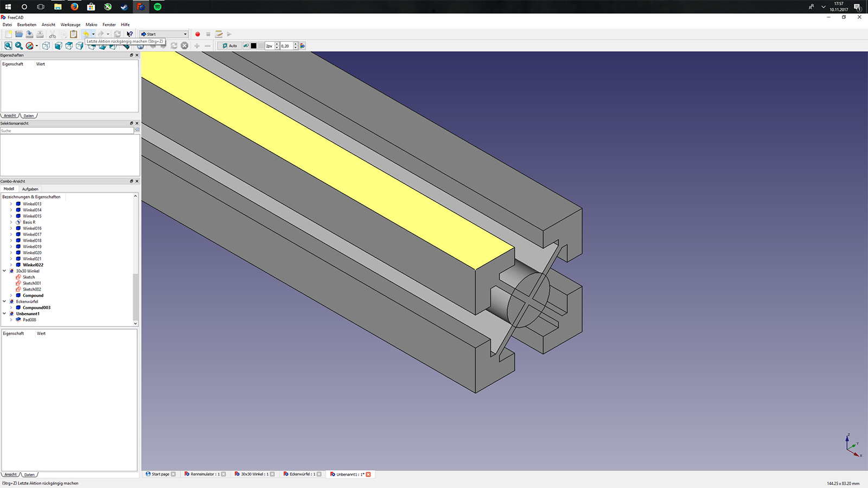Click the zoom out minus icon
The height and width of the screenshot is (488, 868).
coord(207,46)
